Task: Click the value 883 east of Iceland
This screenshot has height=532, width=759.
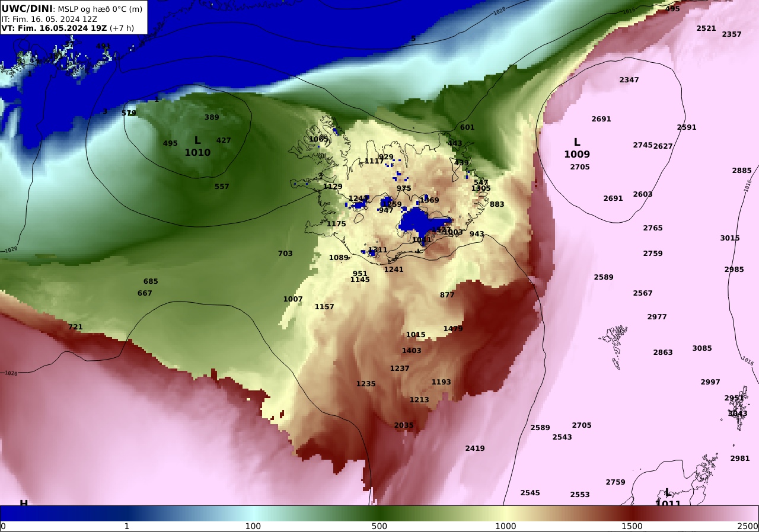Action: coord(497,204)
